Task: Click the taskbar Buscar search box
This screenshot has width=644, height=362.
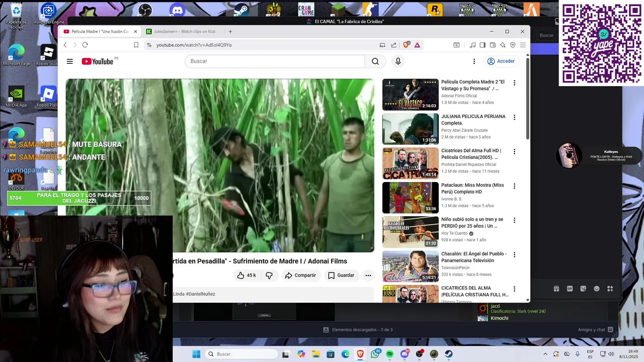Action: pyautogui.click(x=242, y=354)
